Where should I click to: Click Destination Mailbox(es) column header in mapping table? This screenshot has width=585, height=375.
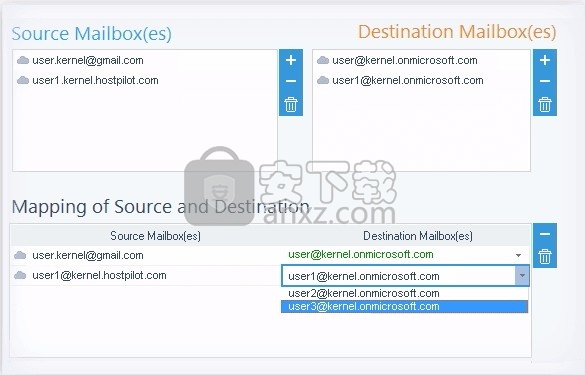[418, 236]
